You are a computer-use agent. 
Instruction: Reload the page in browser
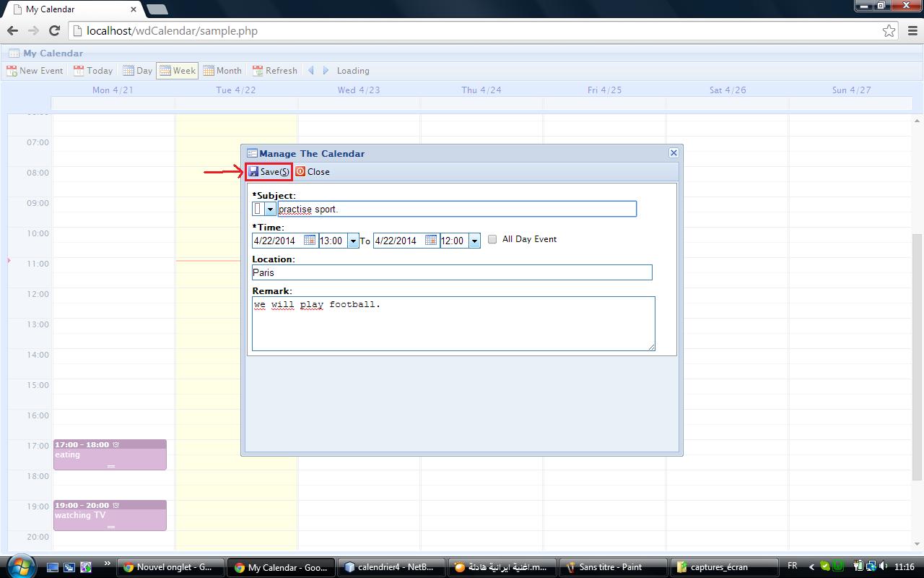[54, 30]
